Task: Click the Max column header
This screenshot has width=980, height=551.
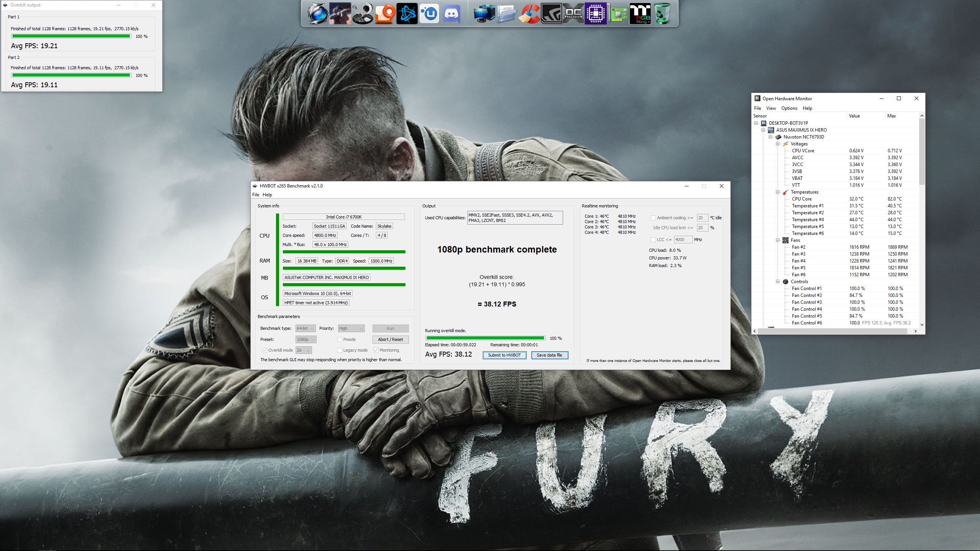Action: tap(902, 116)
